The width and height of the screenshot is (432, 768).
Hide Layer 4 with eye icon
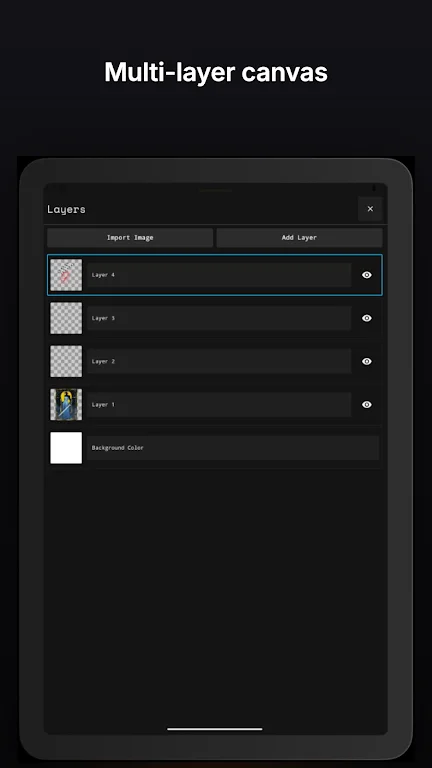tap(367, 275)
